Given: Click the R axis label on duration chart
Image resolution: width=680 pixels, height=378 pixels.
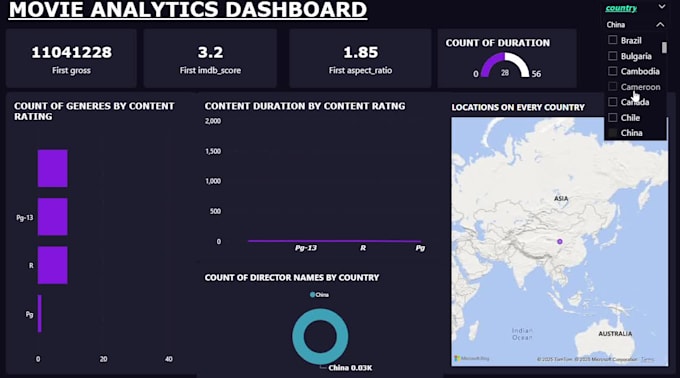Looking at the screenshot, I should pos(363,248).
